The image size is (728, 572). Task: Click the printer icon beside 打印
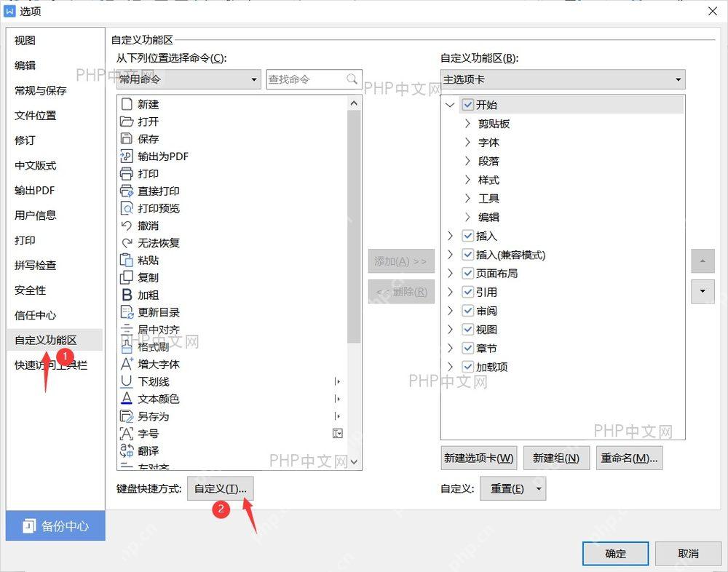pos(127,174)
